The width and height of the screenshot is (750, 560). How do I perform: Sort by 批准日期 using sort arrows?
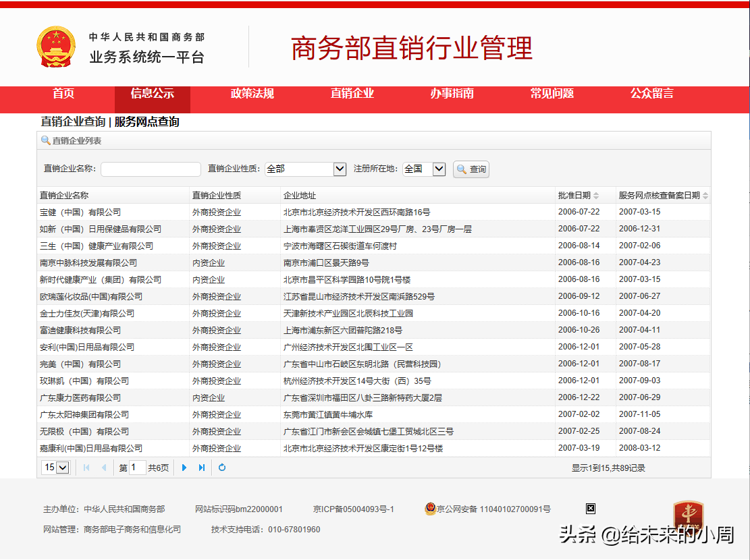click(x=596, y=196)
